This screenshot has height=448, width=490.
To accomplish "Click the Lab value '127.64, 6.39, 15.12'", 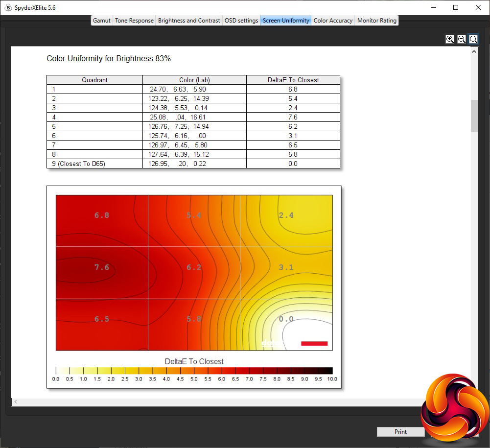I will pyautogui.click(x=179, y=155).
